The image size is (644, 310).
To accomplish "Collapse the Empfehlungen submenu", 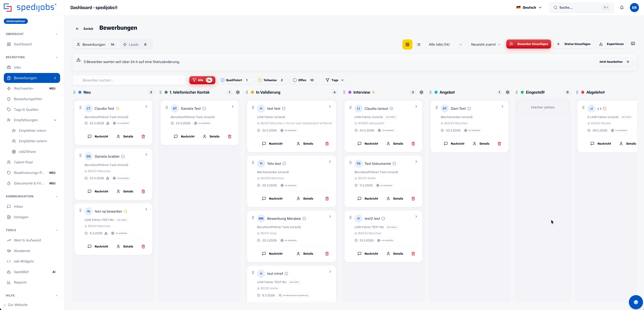I will coord(55,120).
